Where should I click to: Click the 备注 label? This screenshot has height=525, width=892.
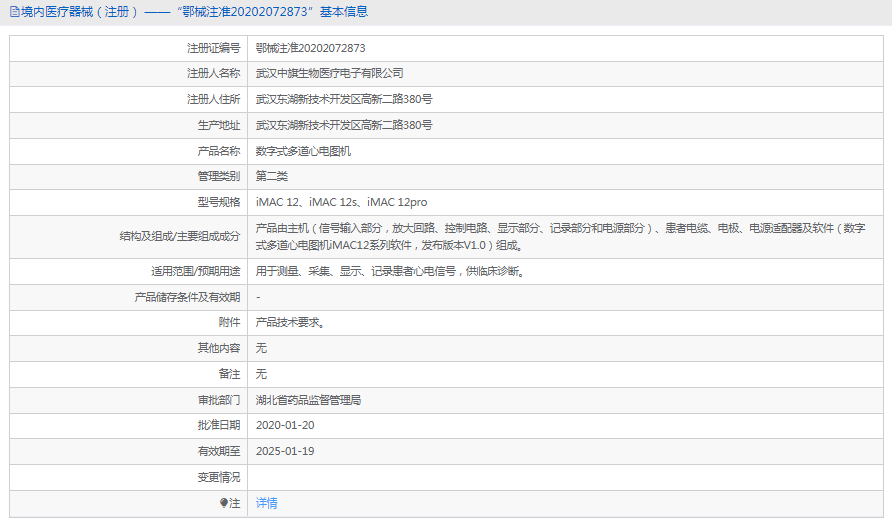pos(229,374)
